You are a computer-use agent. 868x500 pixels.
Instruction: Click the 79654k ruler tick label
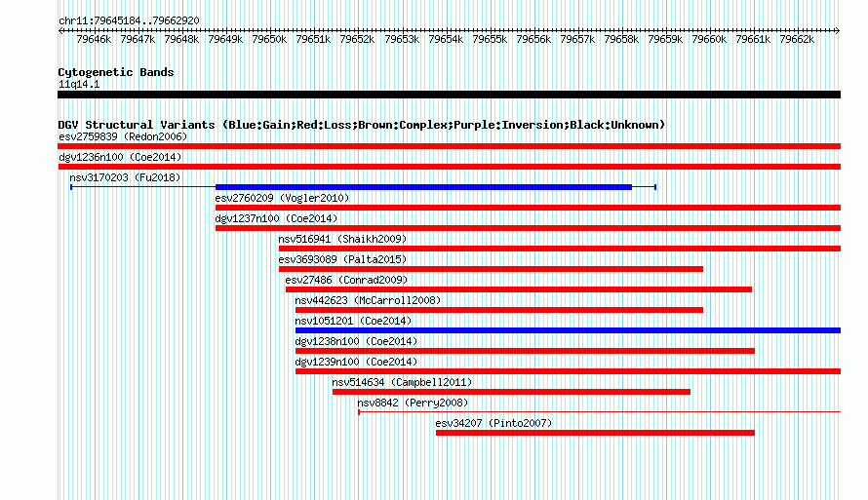pyautogui.click(x=446, y=39)
